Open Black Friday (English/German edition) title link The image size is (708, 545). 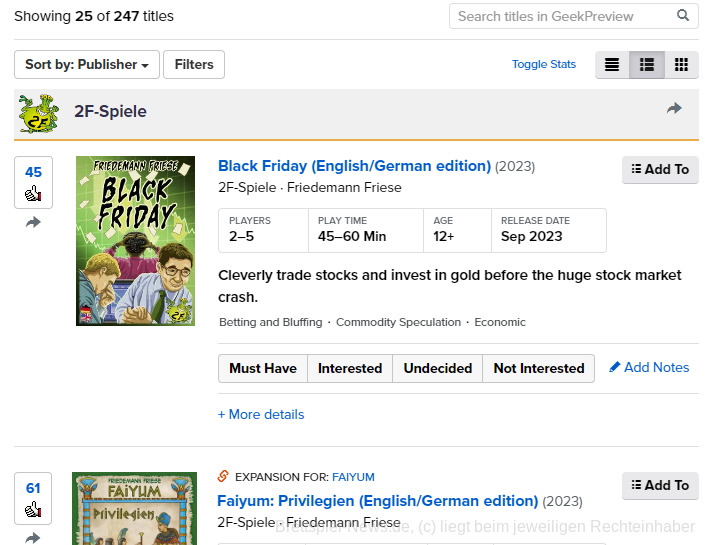coord(354,166)
